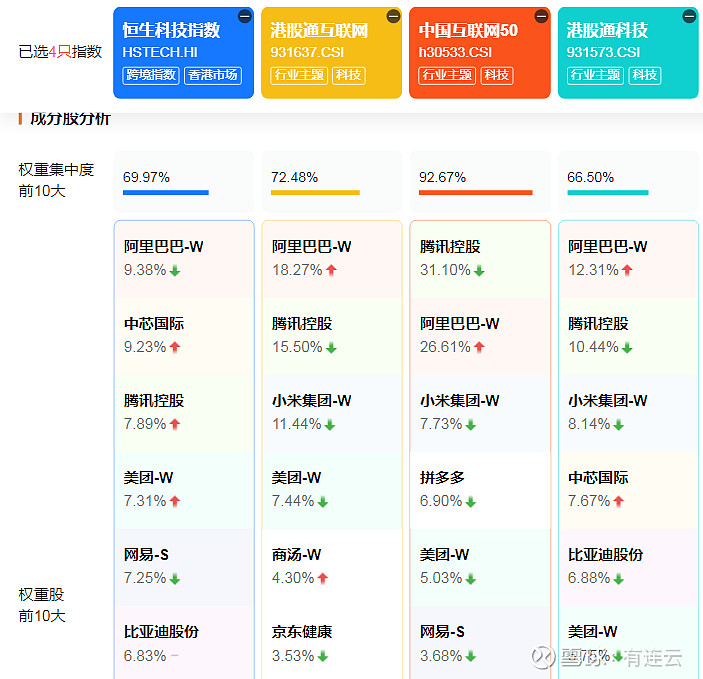The height and width of the screenshot is (679, 703).
Task: Click the up arrow beside 4.30%
Action: point(323,578)
